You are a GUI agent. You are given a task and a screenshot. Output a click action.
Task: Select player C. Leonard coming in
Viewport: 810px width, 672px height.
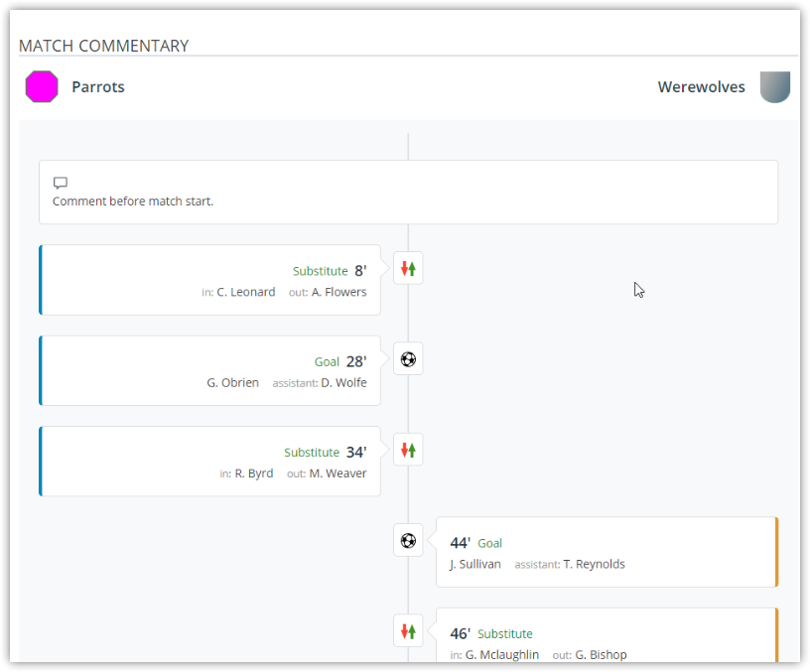pyautogui.click(x=246, y=292)
